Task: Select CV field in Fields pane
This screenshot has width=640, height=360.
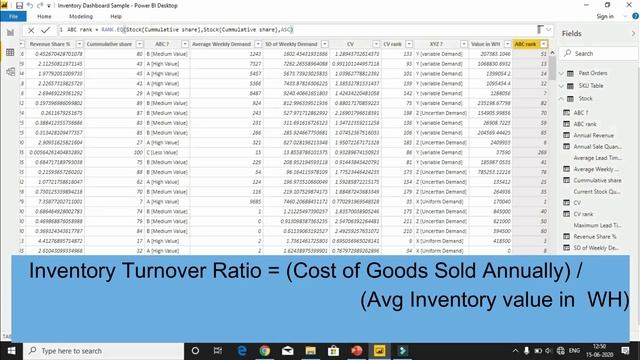Action: click(x=577, y=202)
